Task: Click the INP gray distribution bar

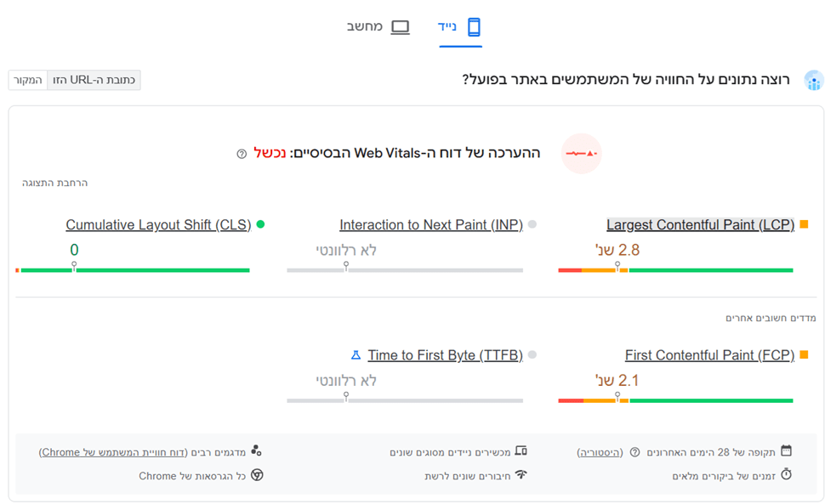Action: pos(405,270)
